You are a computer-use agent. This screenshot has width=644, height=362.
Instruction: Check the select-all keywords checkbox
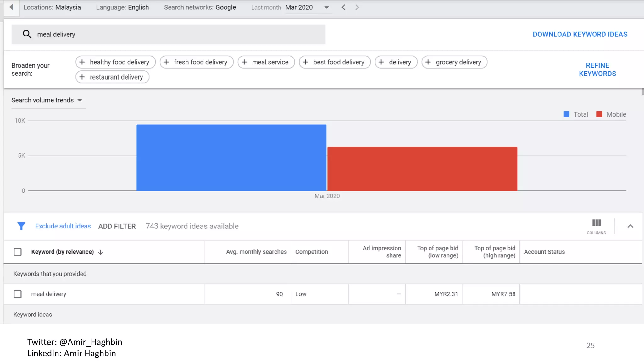(18, 252)
